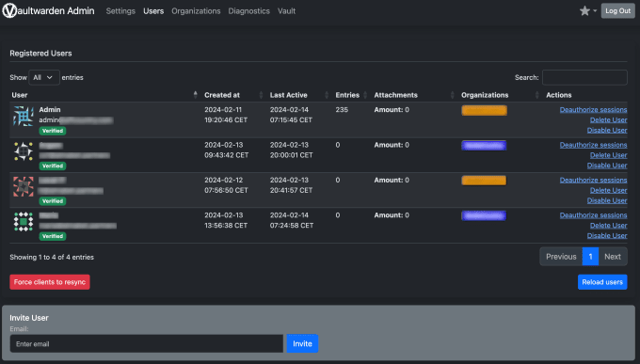This screenshot has height=364, width=640.
Task: Focus the Search input field
Action: pos(584,77)
